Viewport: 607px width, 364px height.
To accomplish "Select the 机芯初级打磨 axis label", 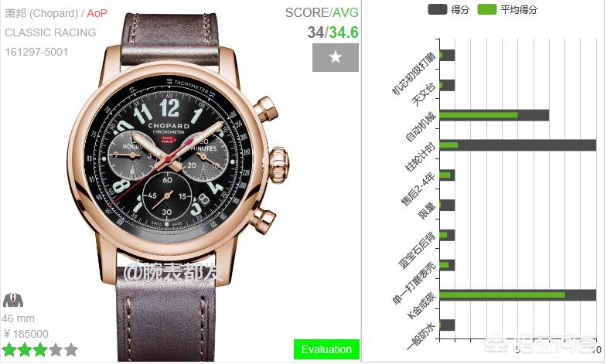I will point(414,74).
